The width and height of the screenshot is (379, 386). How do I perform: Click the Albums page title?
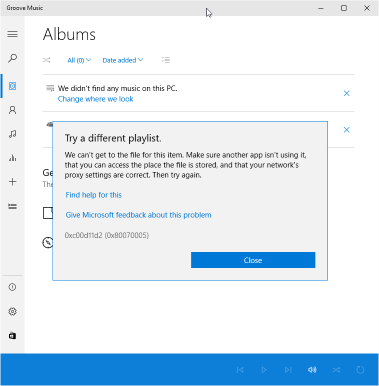(69, 34)
